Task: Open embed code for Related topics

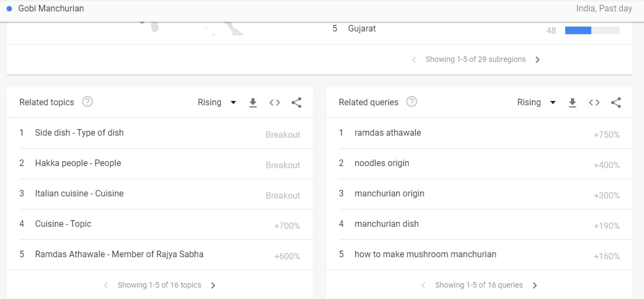Action: coord(275,103)
